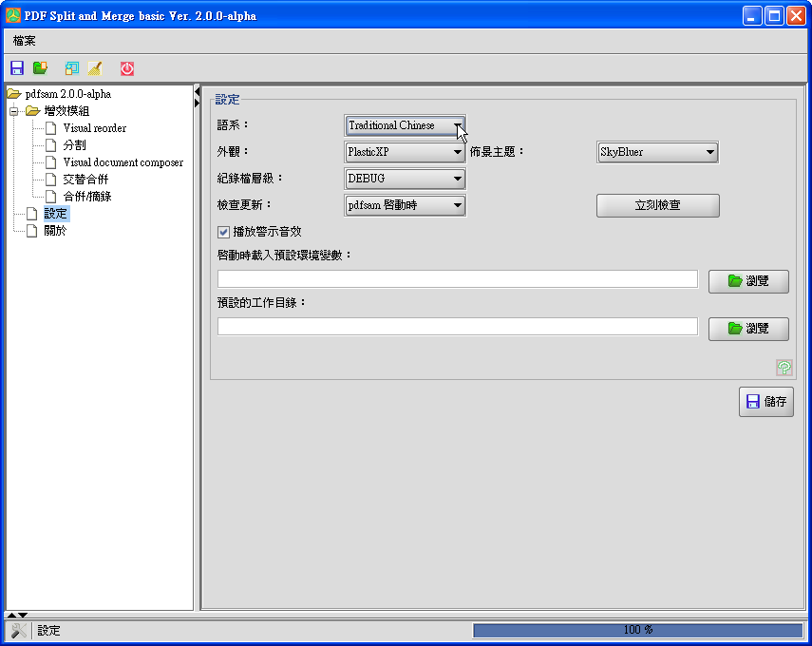
Task: Open the 檢查更新 pdfsam 啓動時 dropdown
Action: pyautogui.click(x=405, y=205)
